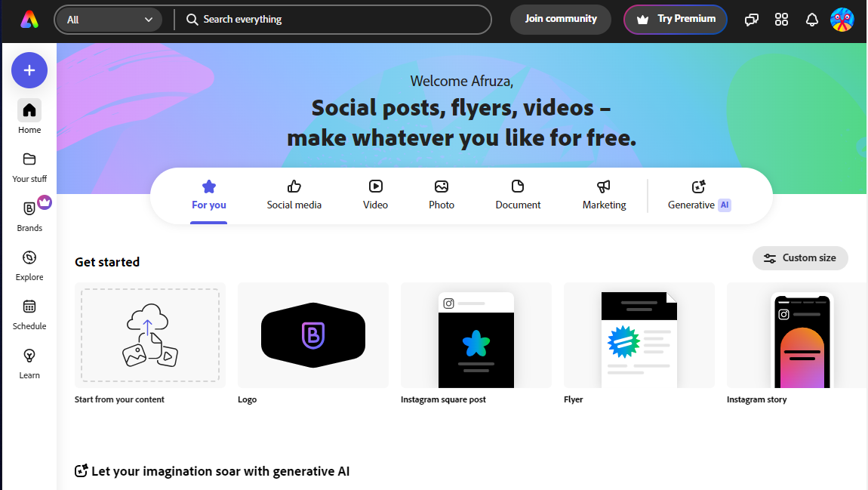Image resolution: width=868 pixels, height=490 pixels.
Task: Click the blue plus create button
Action: point(29,70)
